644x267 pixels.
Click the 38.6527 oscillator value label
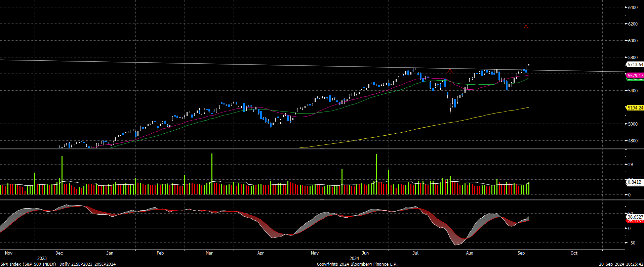click(635, 217)
